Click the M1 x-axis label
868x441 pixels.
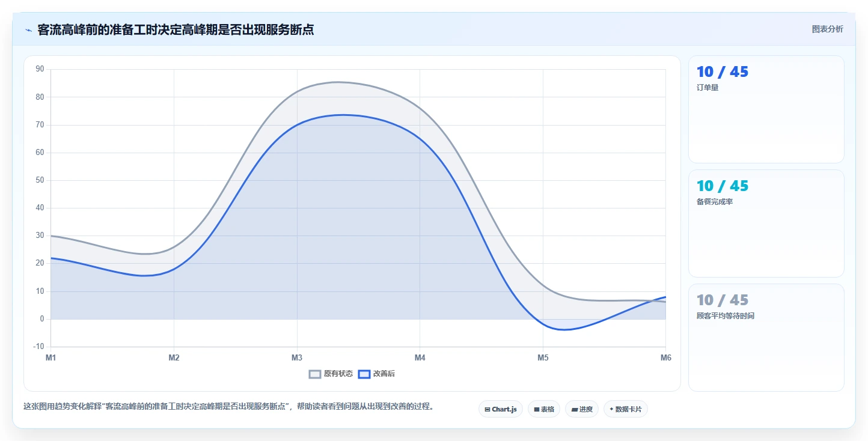pyautogui.click(x=51, y=358)
